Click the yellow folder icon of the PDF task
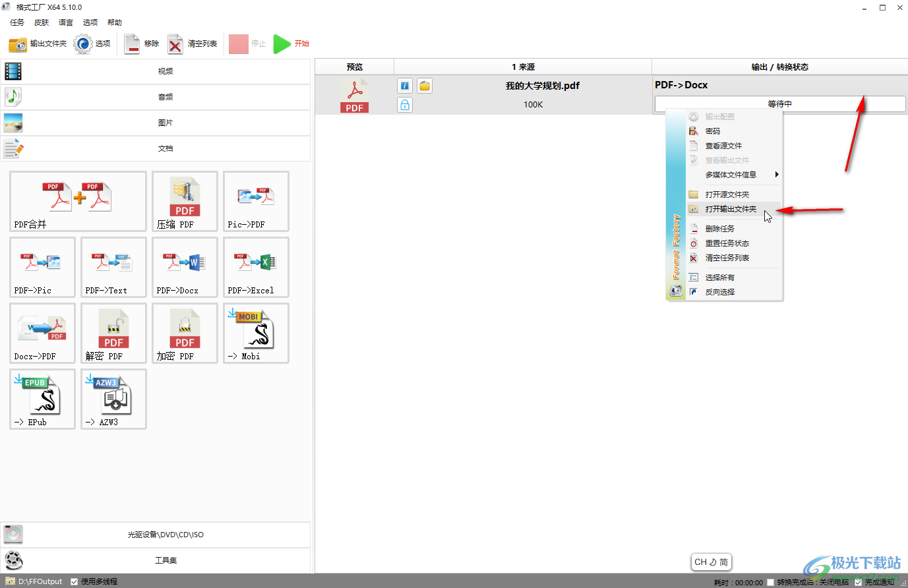 point(425,86)
